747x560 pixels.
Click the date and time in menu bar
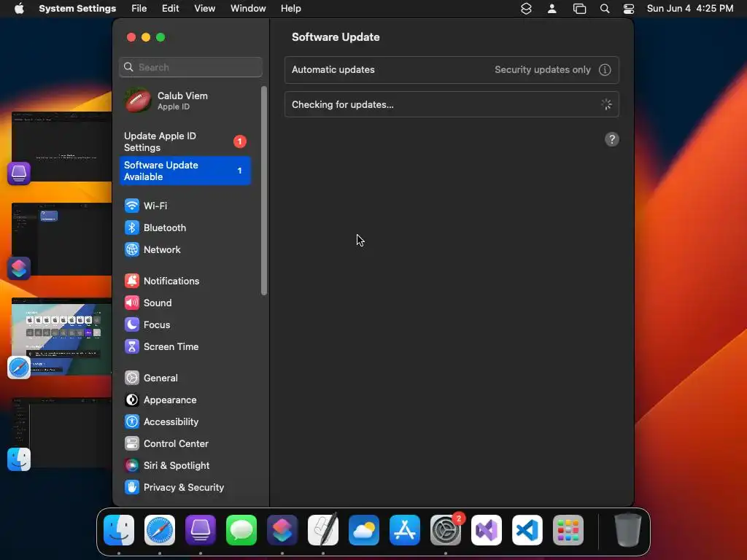(690, 9)
